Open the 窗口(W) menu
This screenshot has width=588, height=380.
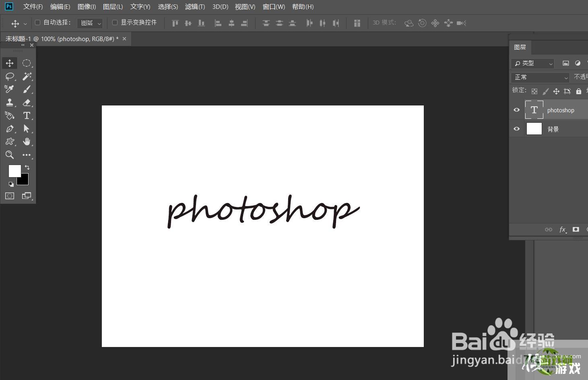(274, 7)
